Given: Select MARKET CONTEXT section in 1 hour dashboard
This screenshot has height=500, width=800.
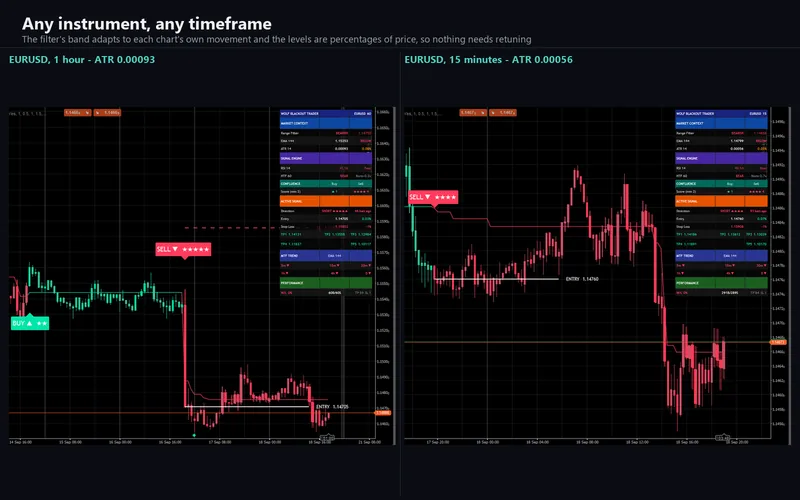Looking at the screenshot, I should click(326, 123).
